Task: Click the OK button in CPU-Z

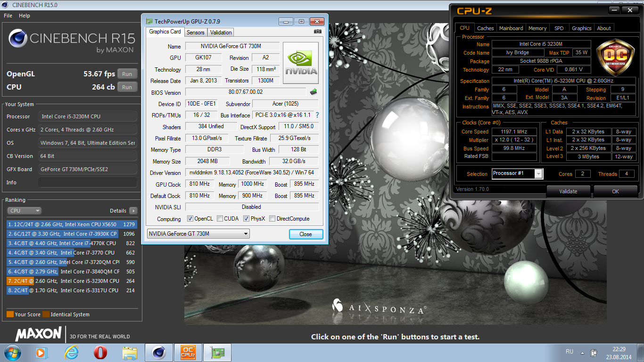Action: pyautogui.click(x=615, y=191)
